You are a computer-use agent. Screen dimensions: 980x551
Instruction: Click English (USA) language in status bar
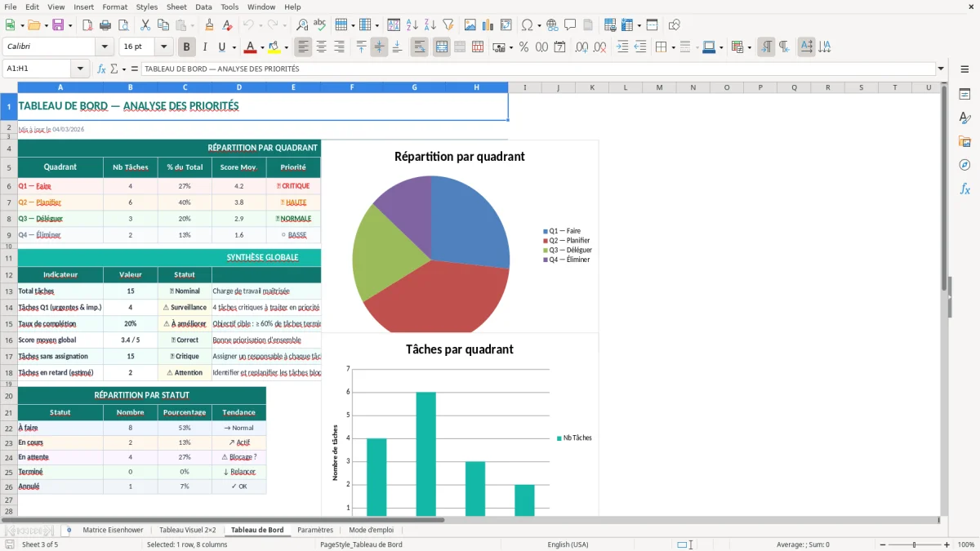click(x=568, y=544)
